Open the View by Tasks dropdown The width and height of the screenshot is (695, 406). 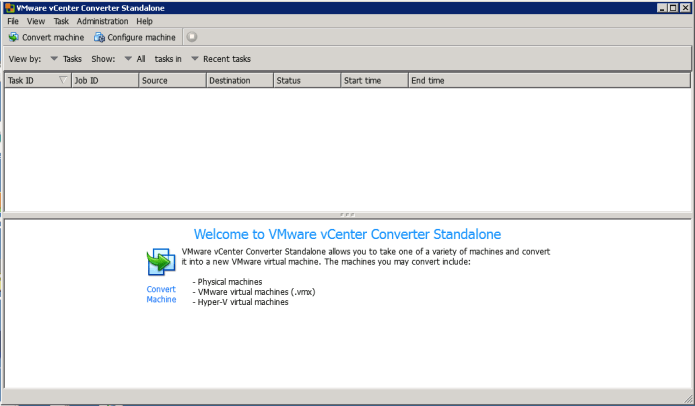[55, 59]
